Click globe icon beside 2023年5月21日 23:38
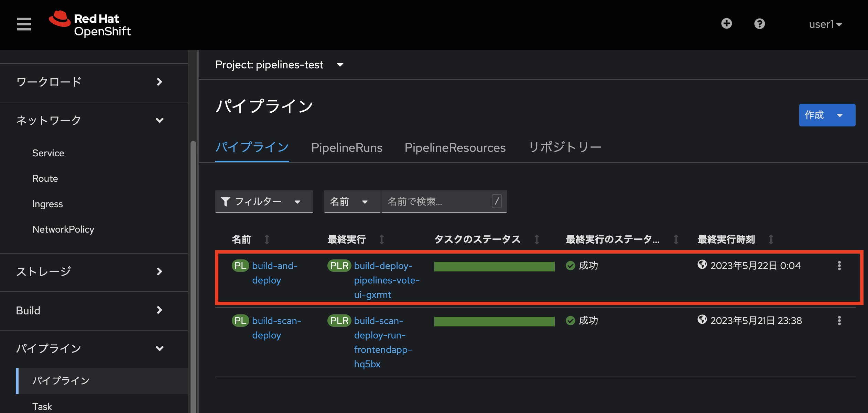The image size is (868, 413). click(x=702, y=319)
